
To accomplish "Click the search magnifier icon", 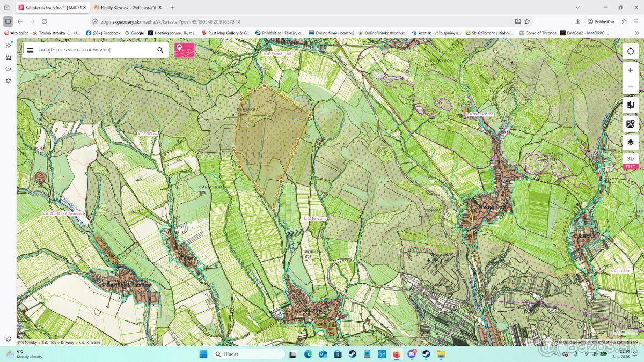I will (x=160, y=50).
